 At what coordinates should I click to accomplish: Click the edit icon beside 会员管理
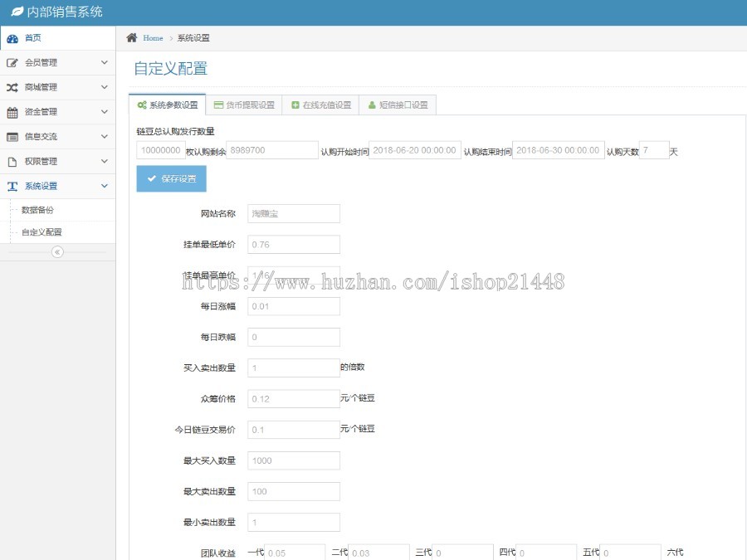pyautogui.click(x=12, y=63)
